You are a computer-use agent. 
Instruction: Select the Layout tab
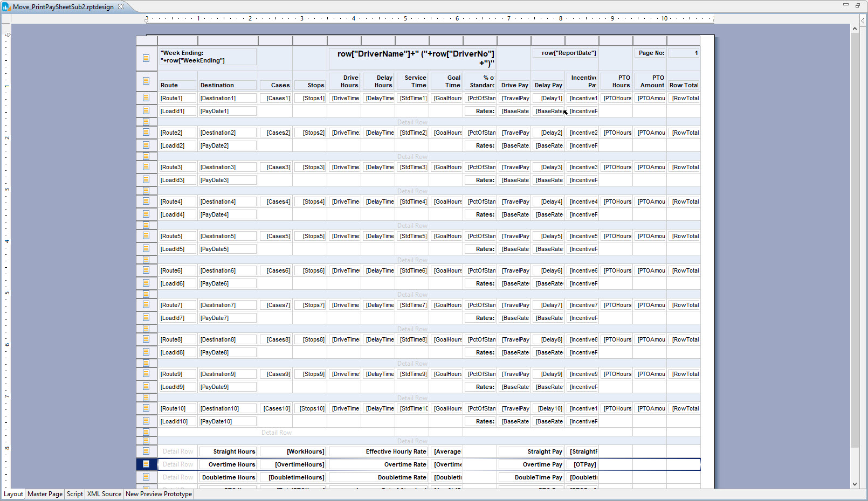pyautogui.click(x=13, y=494)
